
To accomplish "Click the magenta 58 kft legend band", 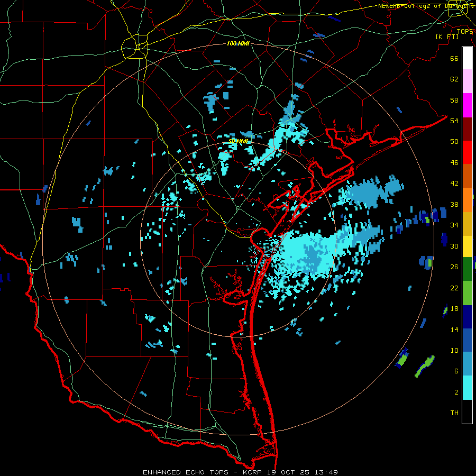I will point(467,105).
